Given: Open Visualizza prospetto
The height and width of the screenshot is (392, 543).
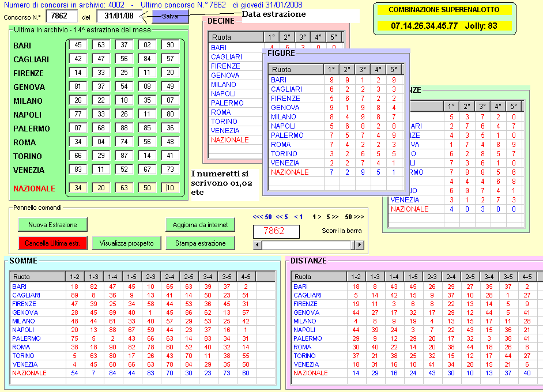Looking at the screenshot, I should pos(126,243).
